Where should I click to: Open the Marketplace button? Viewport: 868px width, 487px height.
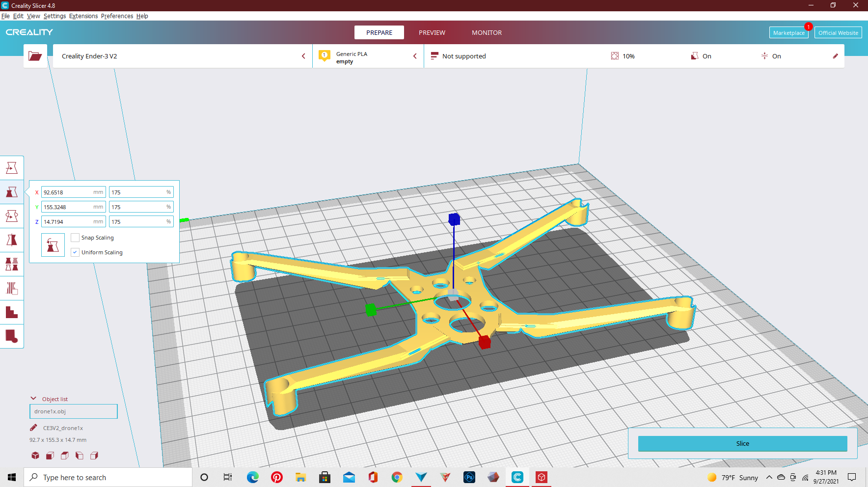point(788,33)
